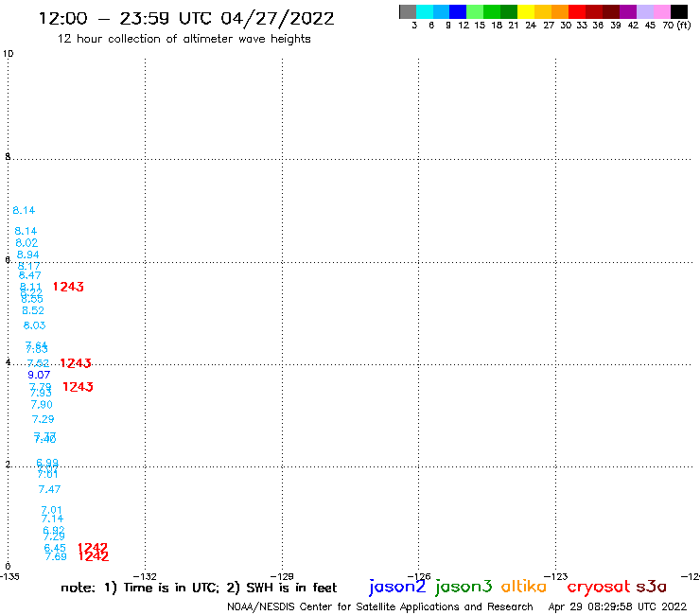The height and width of the screenshot is (615, 700).
Task: Click the dark blue 9.07 value
Action: tap(39, 376)
